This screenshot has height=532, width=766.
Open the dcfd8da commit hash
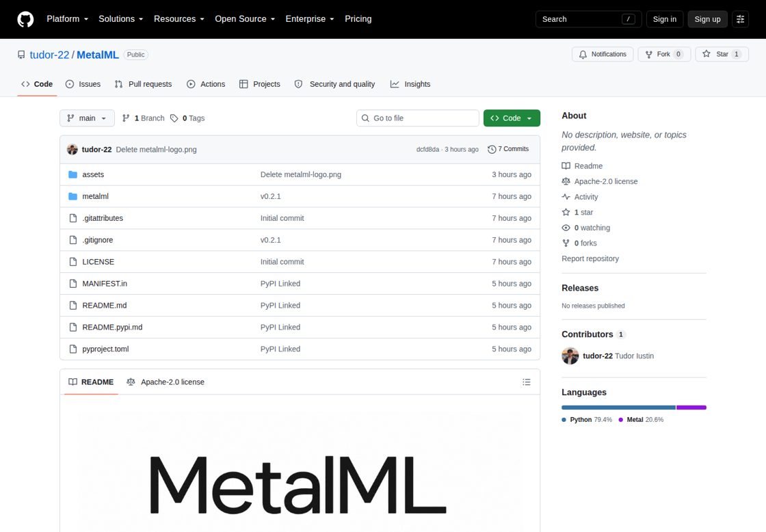click(427, 150)
